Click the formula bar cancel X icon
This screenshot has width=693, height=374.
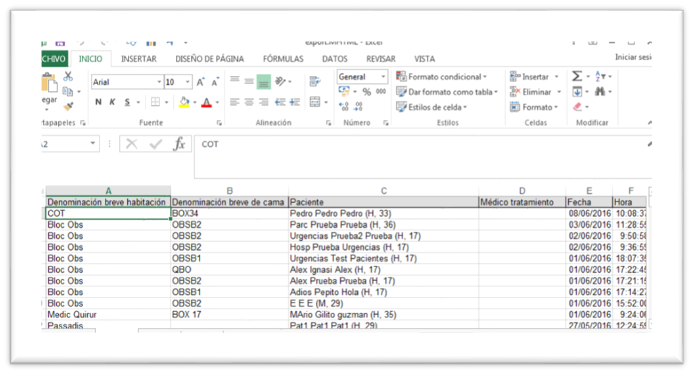pyautogui.click(x=131, y=144)
